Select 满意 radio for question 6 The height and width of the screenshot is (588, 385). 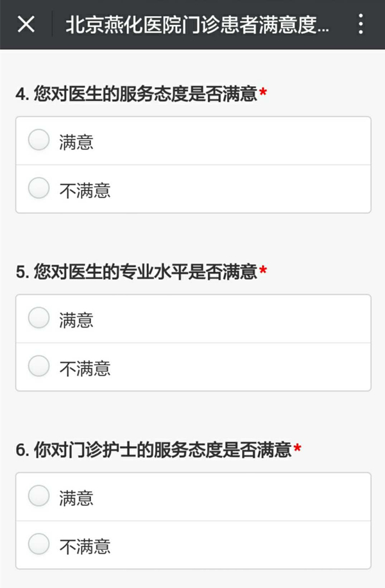click(38, 496)
